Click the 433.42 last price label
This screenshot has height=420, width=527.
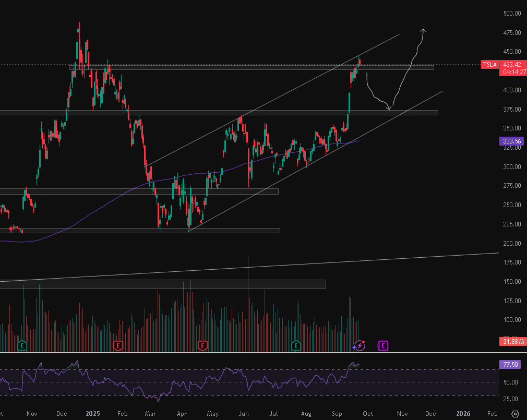tap(512, 65)
